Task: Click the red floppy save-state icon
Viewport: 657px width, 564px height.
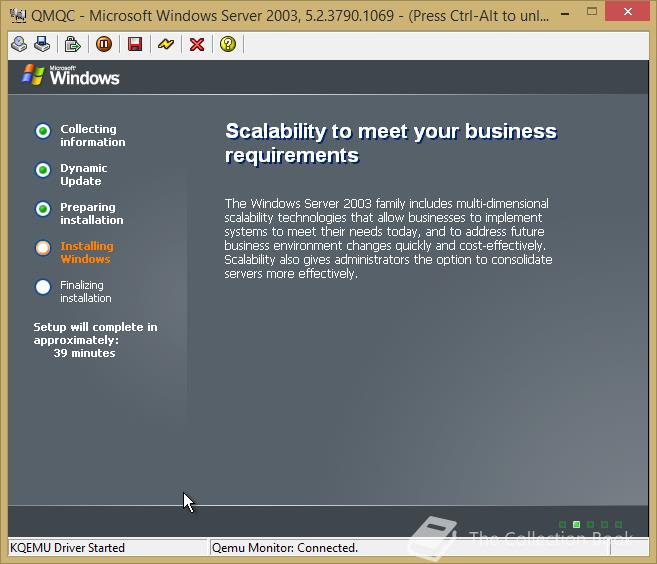Action: 135,44
